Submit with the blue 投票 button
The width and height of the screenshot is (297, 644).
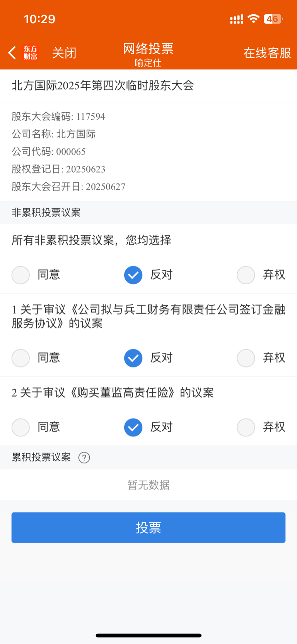(148, 527)
